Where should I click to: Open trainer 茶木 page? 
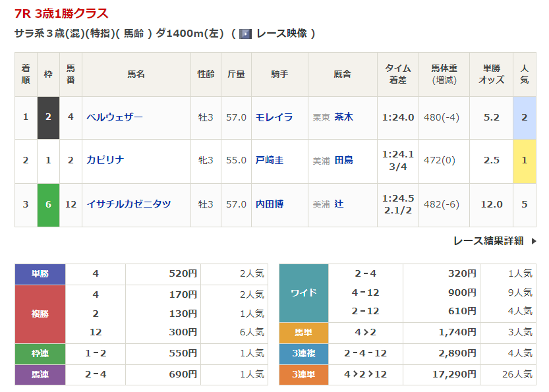(343, 117)
